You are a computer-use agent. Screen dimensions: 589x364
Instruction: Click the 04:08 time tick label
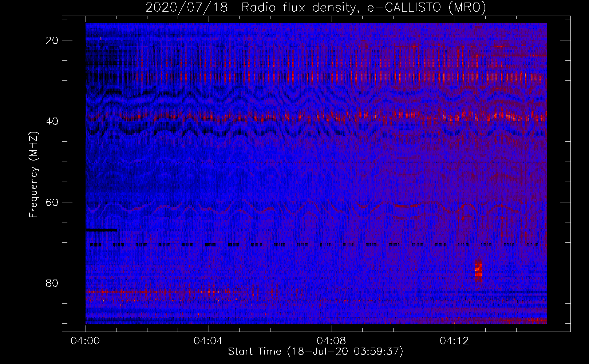pyautogui.click(x=332, y=341)
